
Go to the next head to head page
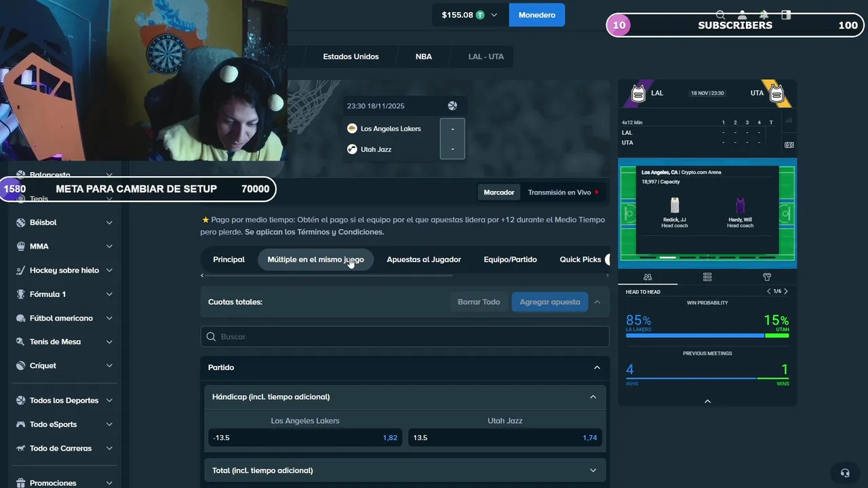(785, 291)
